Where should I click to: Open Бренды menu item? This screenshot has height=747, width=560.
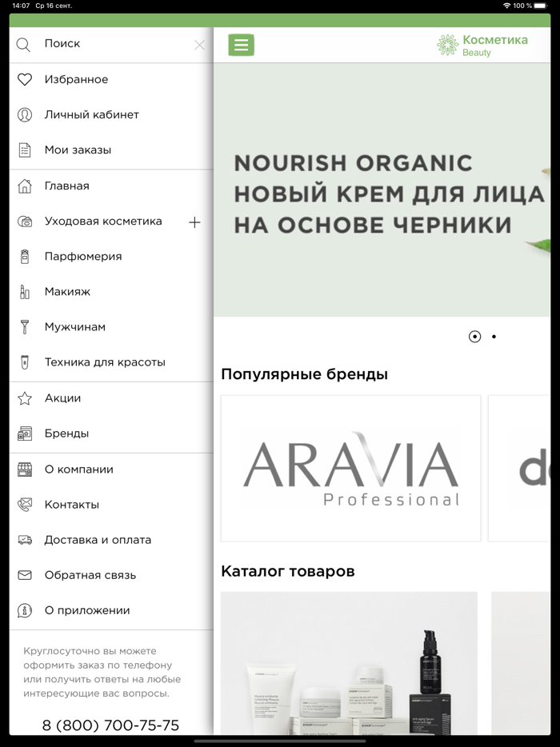pos(111,433)
